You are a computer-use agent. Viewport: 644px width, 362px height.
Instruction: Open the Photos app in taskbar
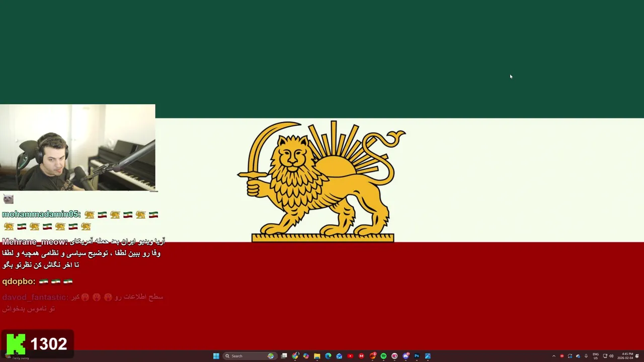point(428,356)
